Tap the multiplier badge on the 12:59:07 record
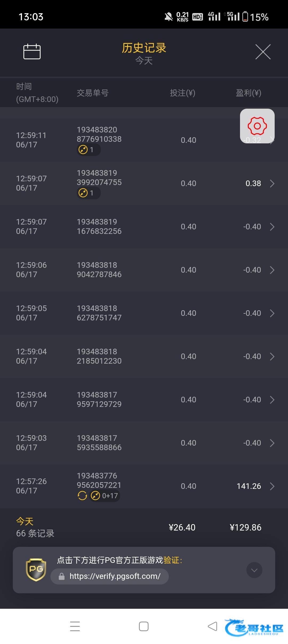 click(88, 193)
